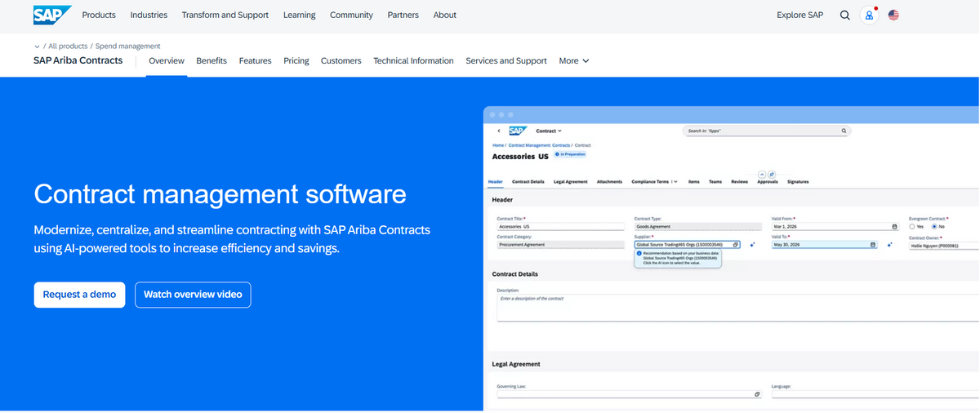Open the Valid From calendar icon
This screenshot has height=413, width=980.
tap(894, 226)
